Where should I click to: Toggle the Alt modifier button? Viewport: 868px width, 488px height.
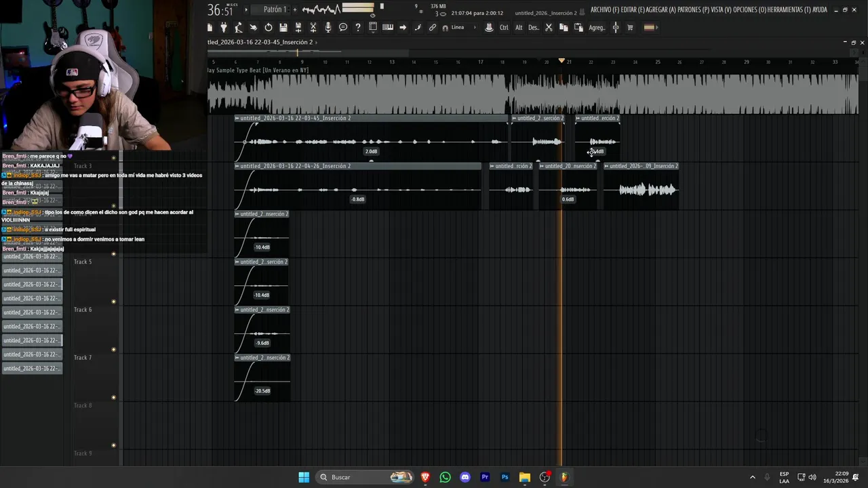click(x=519, y=28)
